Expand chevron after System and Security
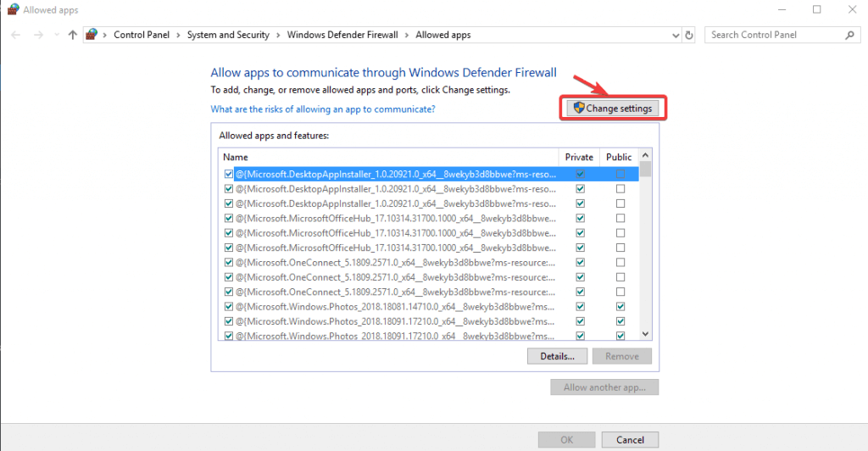The height and width of the screenshot is (451, 868). coord(278,35)
